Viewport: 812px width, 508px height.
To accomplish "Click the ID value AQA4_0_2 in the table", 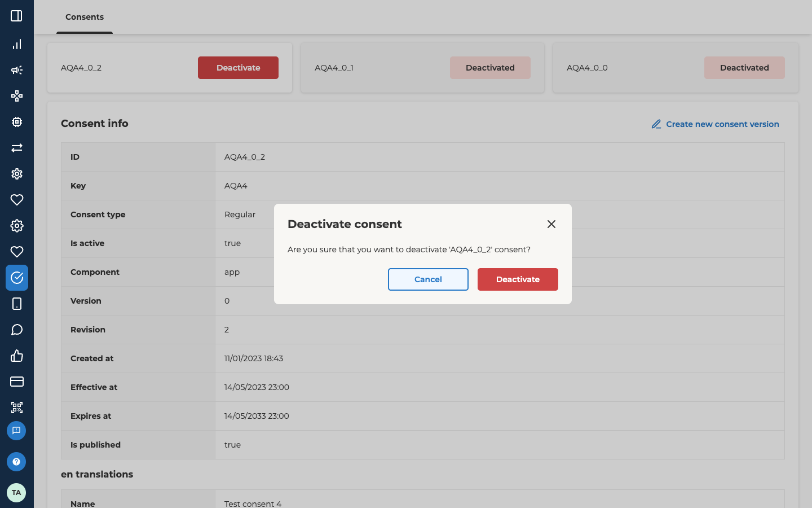I will [245, 157].
